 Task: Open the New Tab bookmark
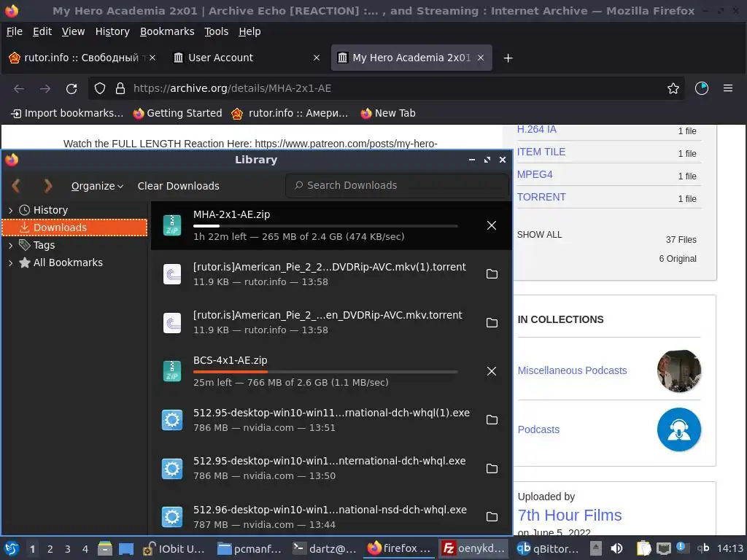point(388,113)
